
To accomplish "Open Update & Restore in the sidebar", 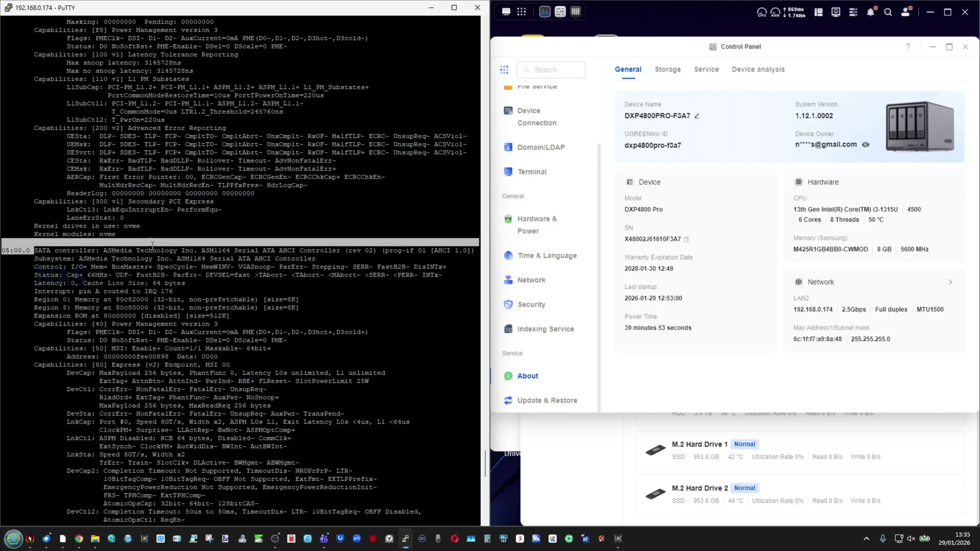I will (547, 400).
